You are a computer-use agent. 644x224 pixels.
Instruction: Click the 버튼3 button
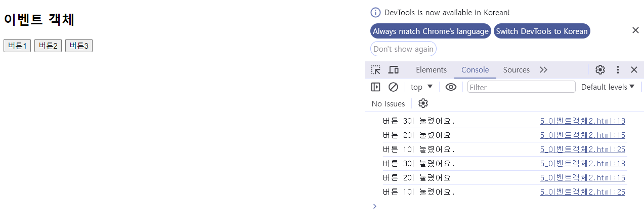[79, 46]
